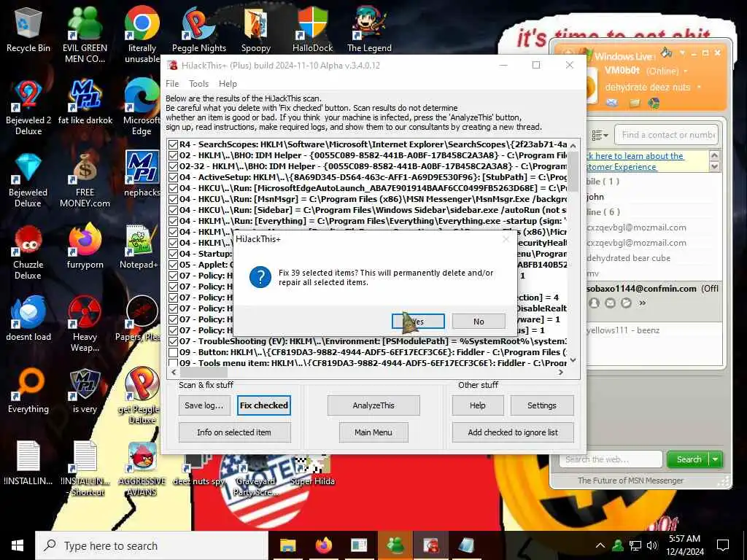This screenshot has height=560, width=747.
Task: Open the contact list view options dropdown
Action: pos(600,135)
